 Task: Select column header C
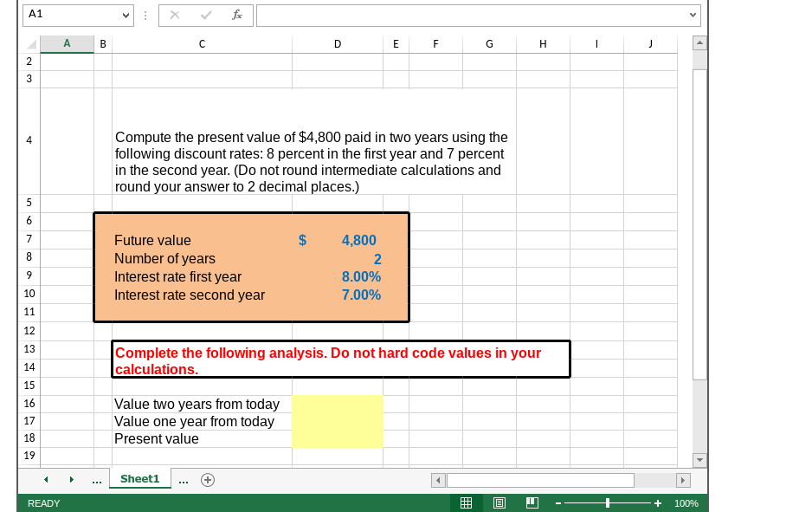pos(202,43)
